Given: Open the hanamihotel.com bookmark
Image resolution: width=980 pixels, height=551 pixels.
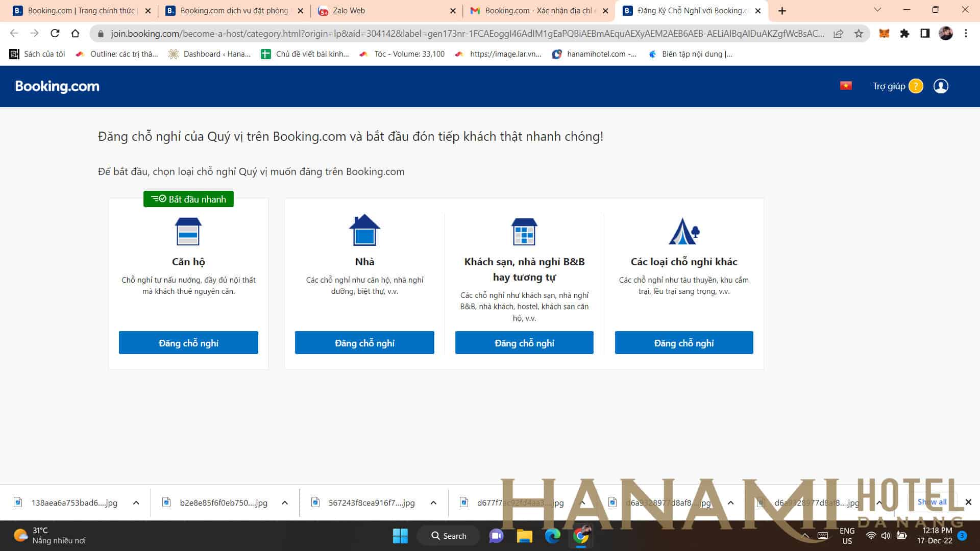Looking at the screenshot, I should [595, 54].
